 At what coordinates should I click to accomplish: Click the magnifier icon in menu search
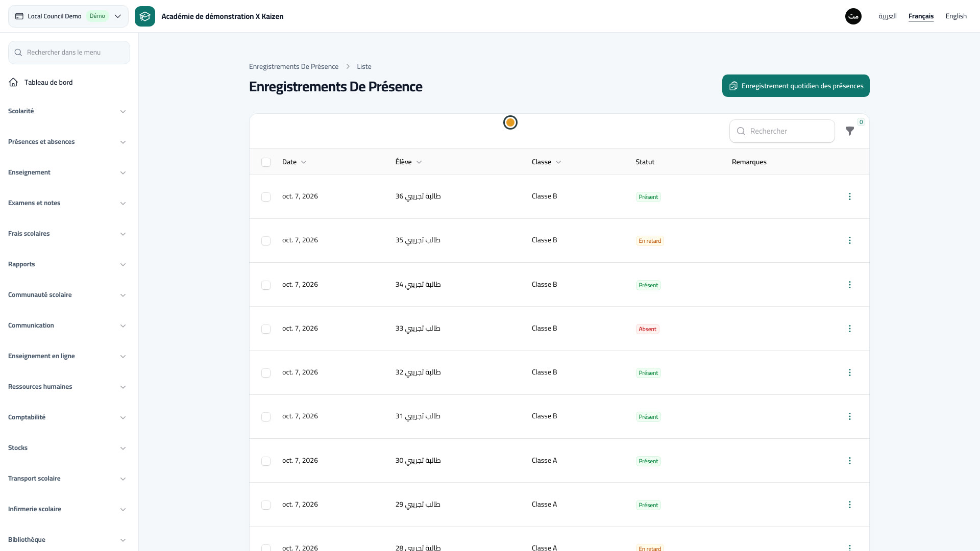18,53
